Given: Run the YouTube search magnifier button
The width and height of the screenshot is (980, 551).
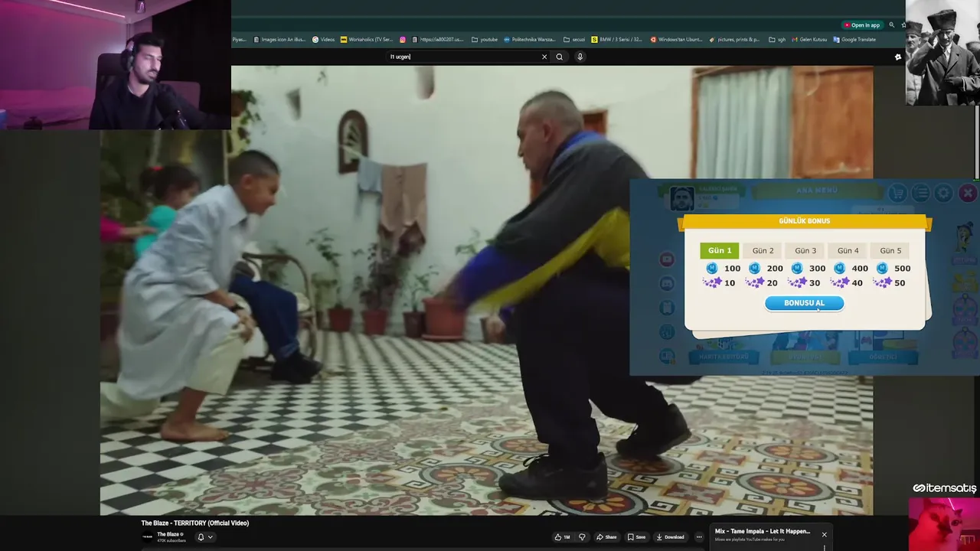Looking at the screenshot, I should pyautogui.click(x=560, y=57).
